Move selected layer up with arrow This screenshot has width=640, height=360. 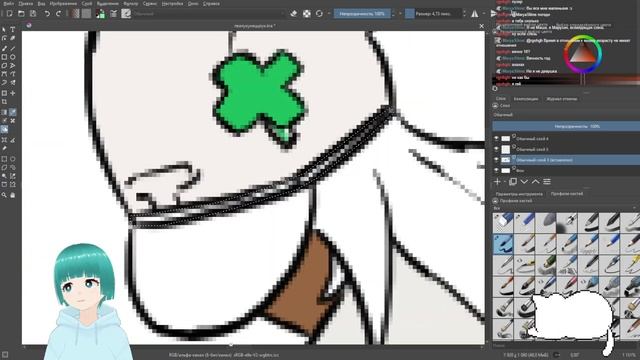tap(536, 182)
